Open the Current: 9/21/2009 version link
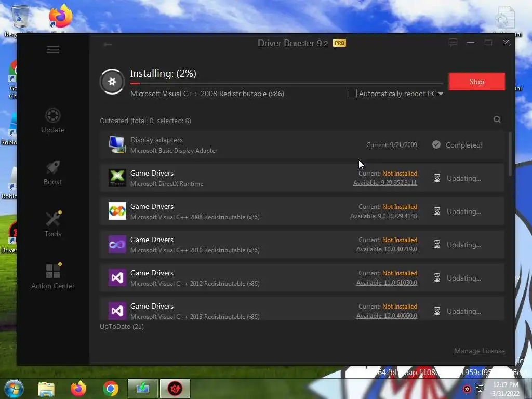 pos(392,145)
